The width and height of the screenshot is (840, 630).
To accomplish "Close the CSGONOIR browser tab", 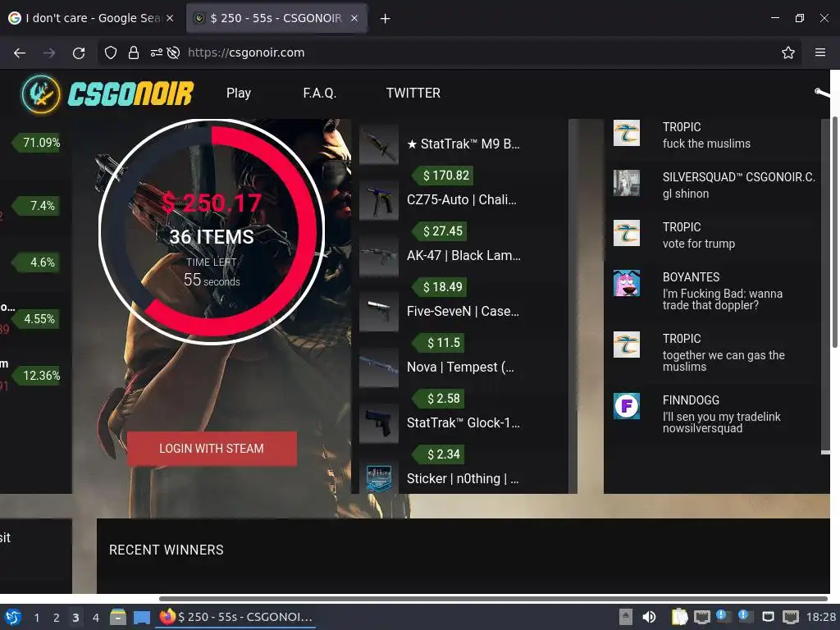I will click(x=354, y=18).
